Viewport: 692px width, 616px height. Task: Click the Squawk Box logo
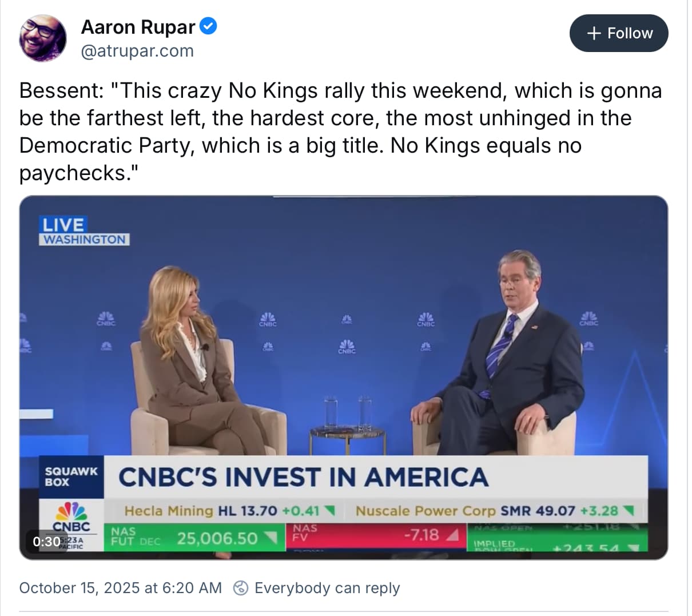click(x=71, y=476)
